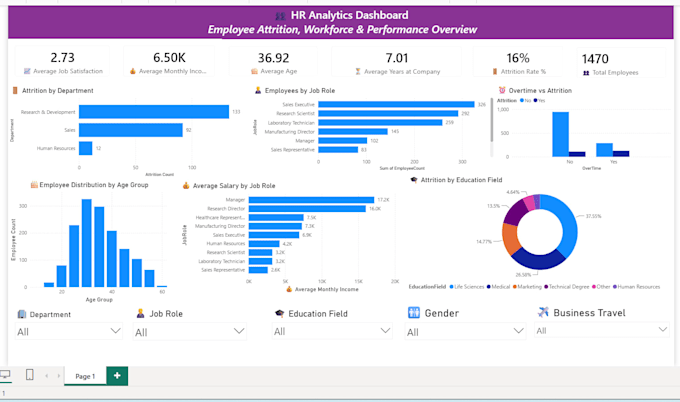Image resolution: width=680 pixels, height=402 pixels.
Task: Click the 36.92 average age value
Action: click(273, 58)
